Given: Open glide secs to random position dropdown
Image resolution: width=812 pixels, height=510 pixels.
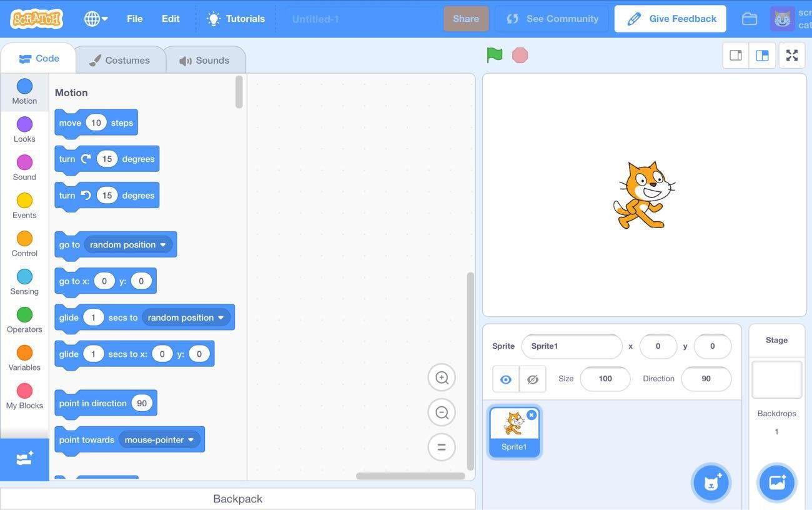Looking at the screenshot, I should (x=186, y=317).
